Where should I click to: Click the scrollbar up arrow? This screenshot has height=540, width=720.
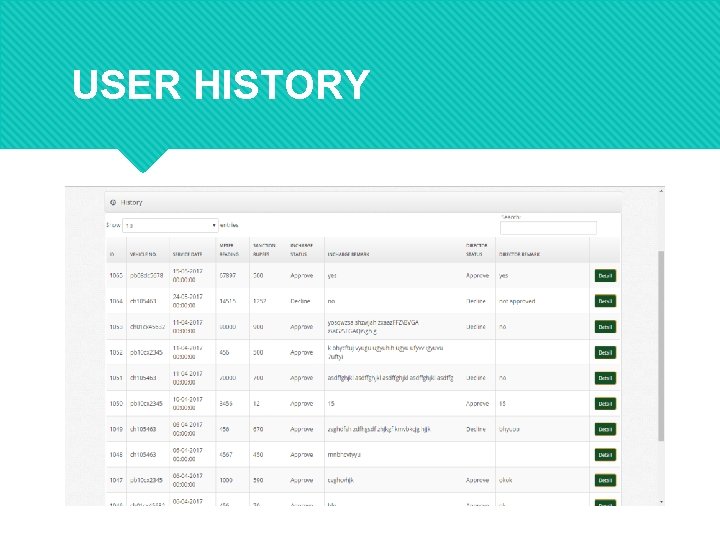661,191
